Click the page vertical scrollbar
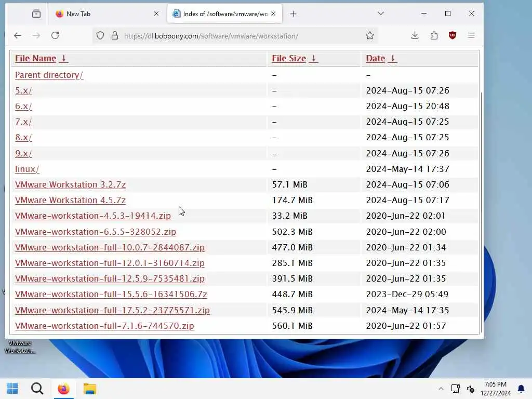The image size is (532, 399). [x=482, y=212]
